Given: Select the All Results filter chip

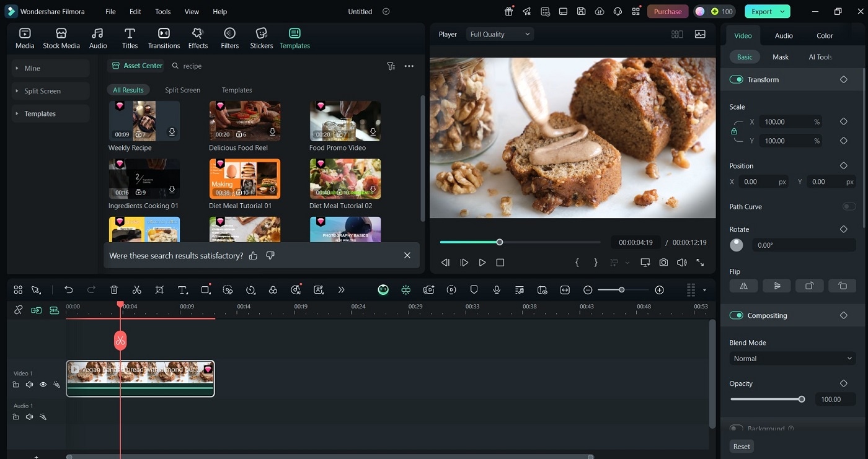Looking at the screenshot, I should coord(128,90).
